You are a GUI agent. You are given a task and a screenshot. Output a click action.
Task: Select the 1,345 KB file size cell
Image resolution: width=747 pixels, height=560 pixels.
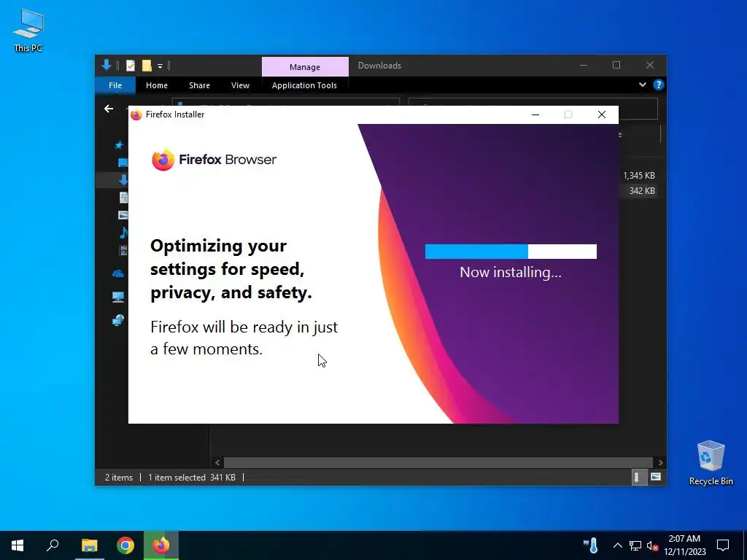[639, 176]
